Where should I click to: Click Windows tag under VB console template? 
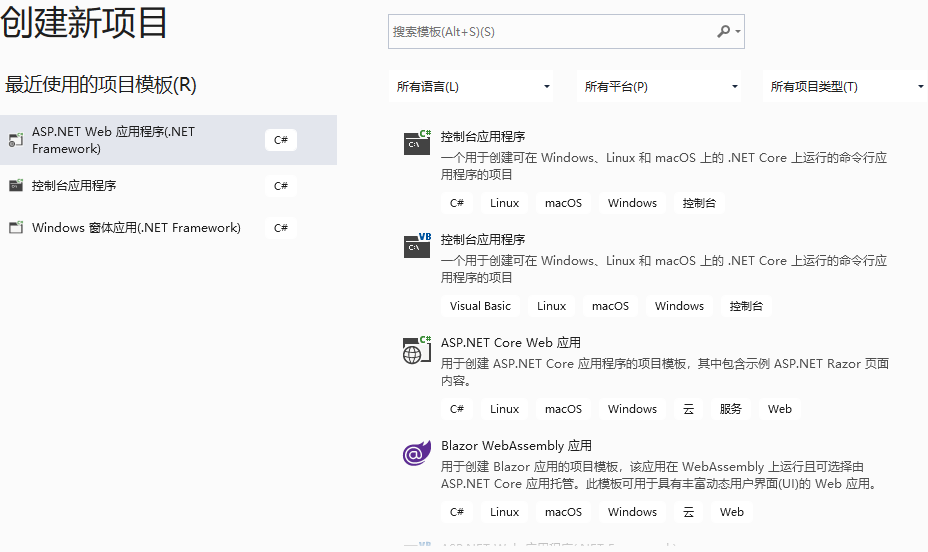tap(679, 306)
